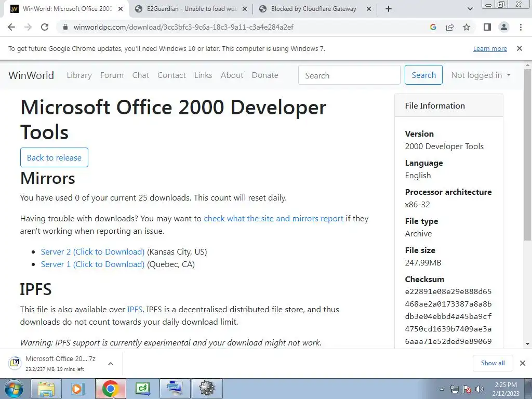This screenshot has height=399, width=532.
Task: Open Google search icon in address bar
Action: click(x=433, y=27)
